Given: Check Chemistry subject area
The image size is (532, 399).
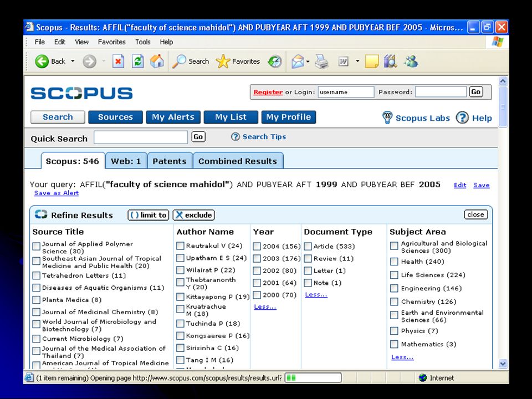Looking at the screenshot, I should coord(394,301).
